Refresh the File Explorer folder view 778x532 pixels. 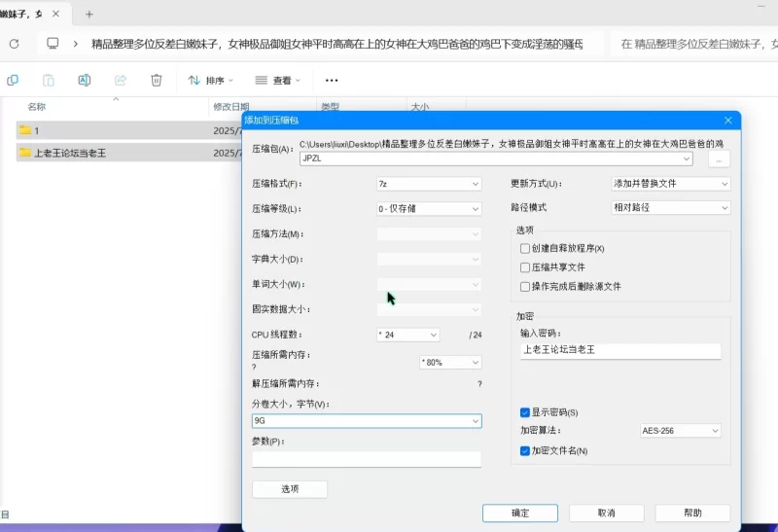click(x=15, y=44)
